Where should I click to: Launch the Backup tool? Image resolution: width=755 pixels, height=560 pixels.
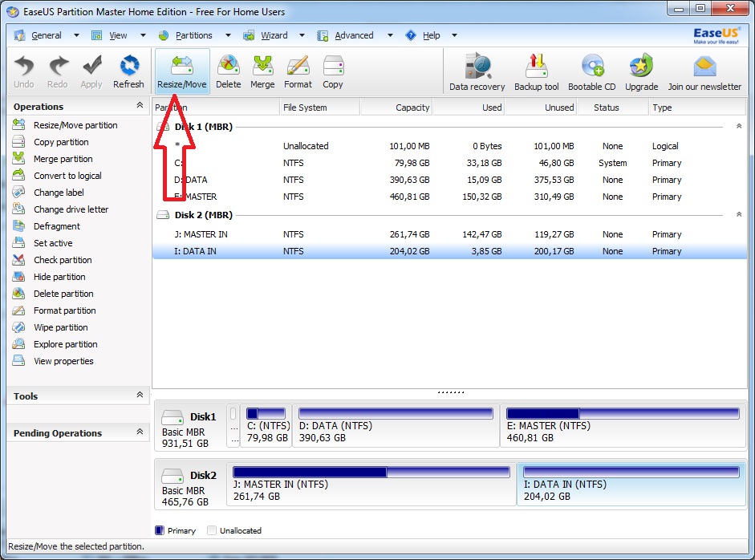click(537, 71)
